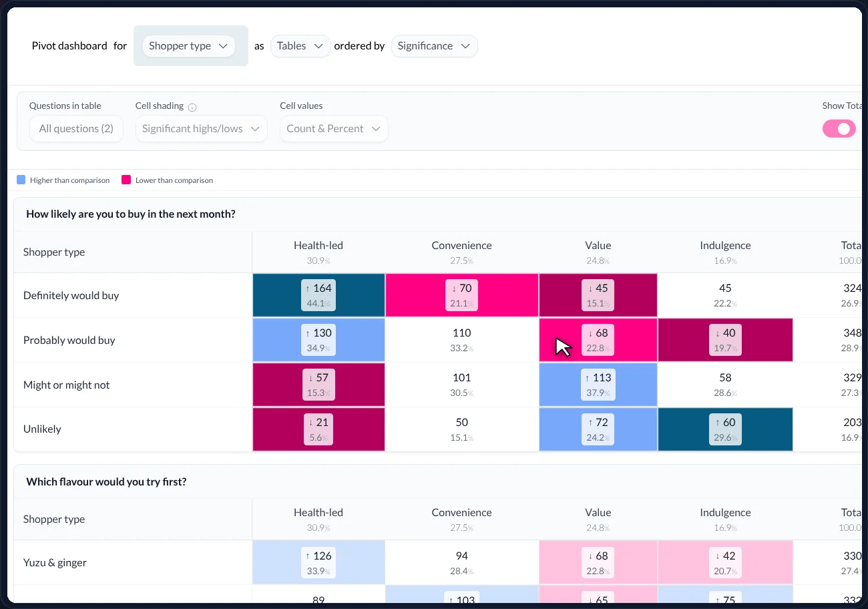The image size is (868, 609).
Task: Click the 45 Value Definitely would buy cell
Action: [598, 295]
